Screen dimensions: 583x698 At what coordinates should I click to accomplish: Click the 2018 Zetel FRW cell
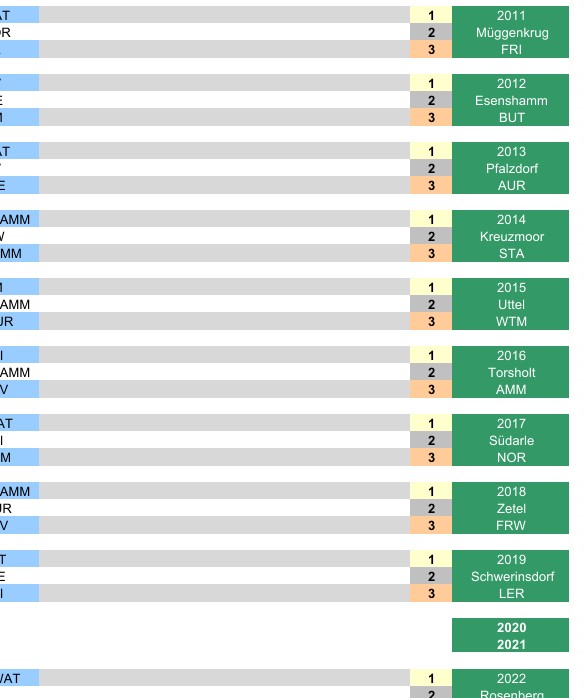point(510,508)
